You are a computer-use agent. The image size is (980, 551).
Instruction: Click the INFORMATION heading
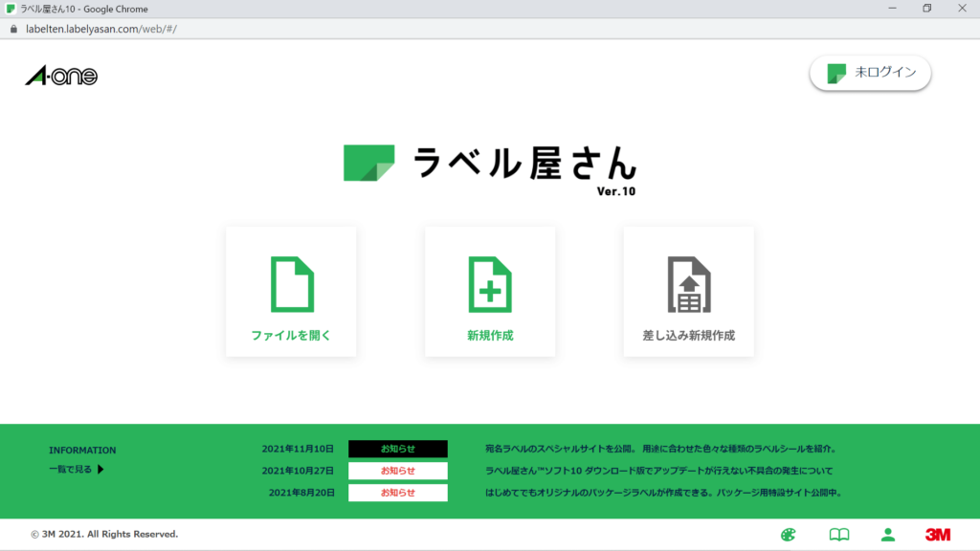click(82, 450)
